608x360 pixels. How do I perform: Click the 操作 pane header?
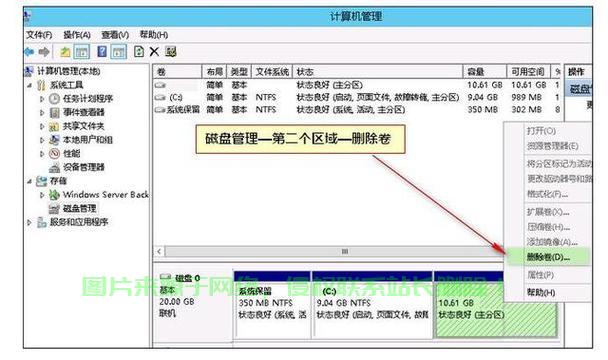click(578, 72)
